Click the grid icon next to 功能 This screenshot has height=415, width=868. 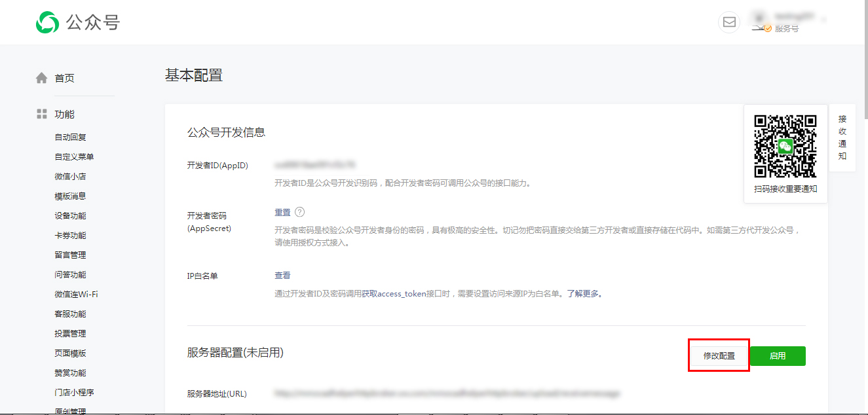coord(41,113)
